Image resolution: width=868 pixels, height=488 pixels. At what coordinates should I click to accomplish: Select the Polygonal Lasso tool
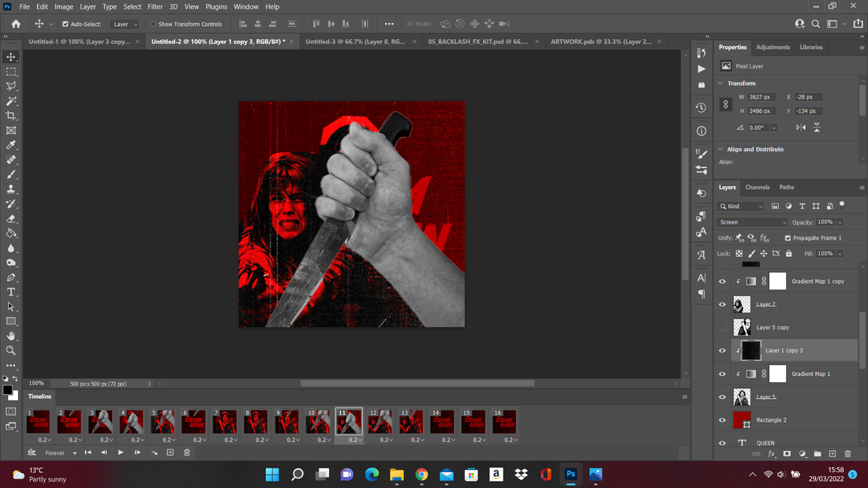11,86
